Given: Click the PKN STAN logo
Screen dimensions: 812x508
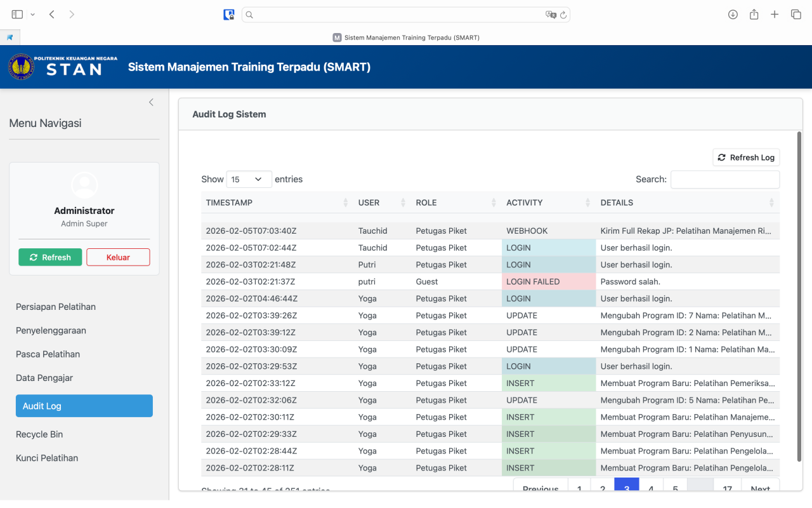Looking at the screenshot, I should 63,67.
